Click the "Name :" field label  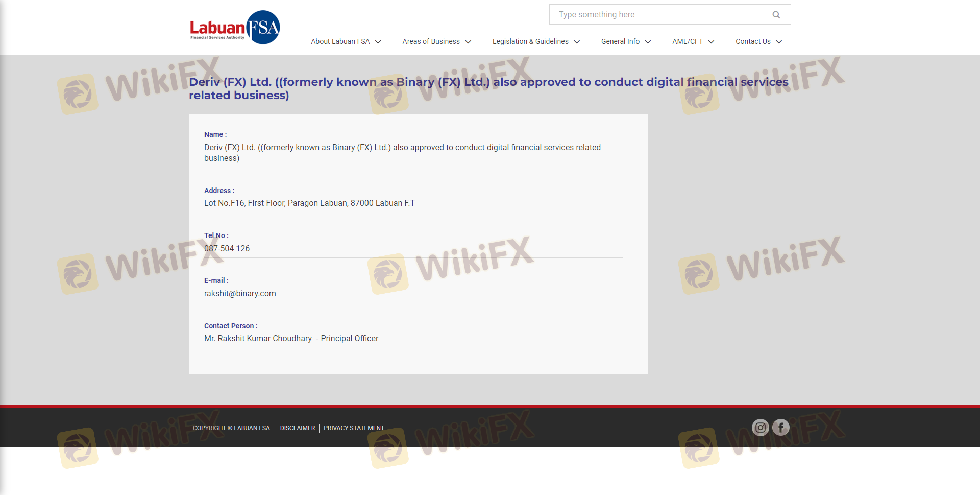[215, 134]
